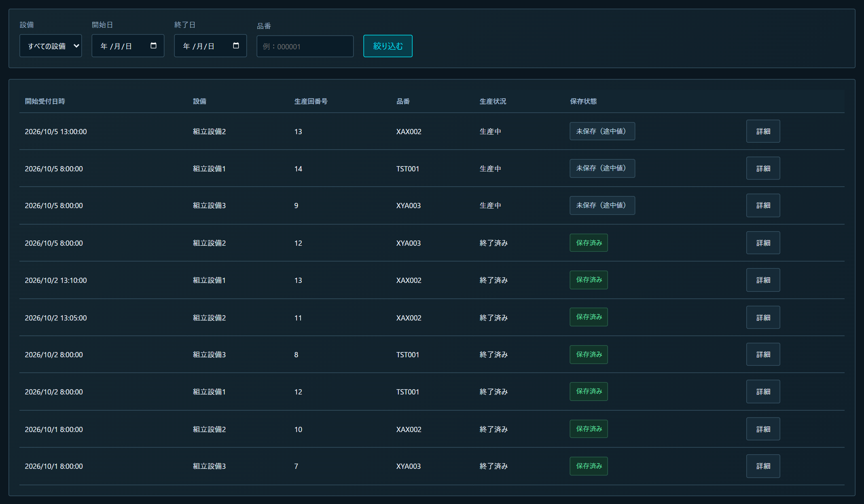The width and height of the screenshot is (864, 504).
Task: Click the 品番 text input field
Action: tap(305, 46)
